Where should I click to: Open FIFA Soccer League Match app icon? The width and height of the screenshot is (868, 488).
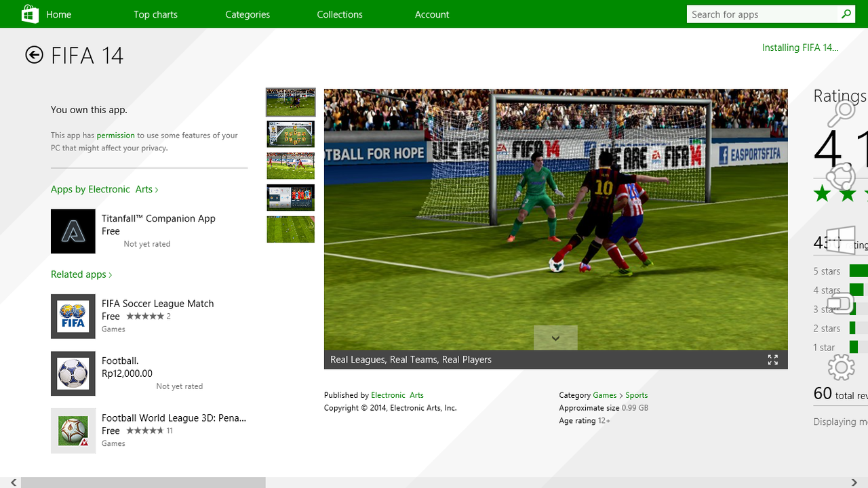tap(73, 317)
